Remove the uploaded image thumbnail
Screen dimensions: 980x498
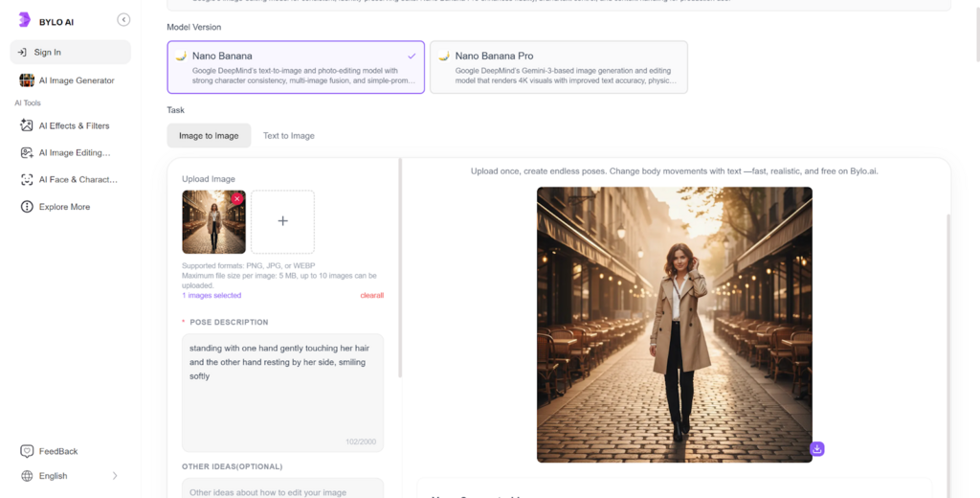(237, 198)
